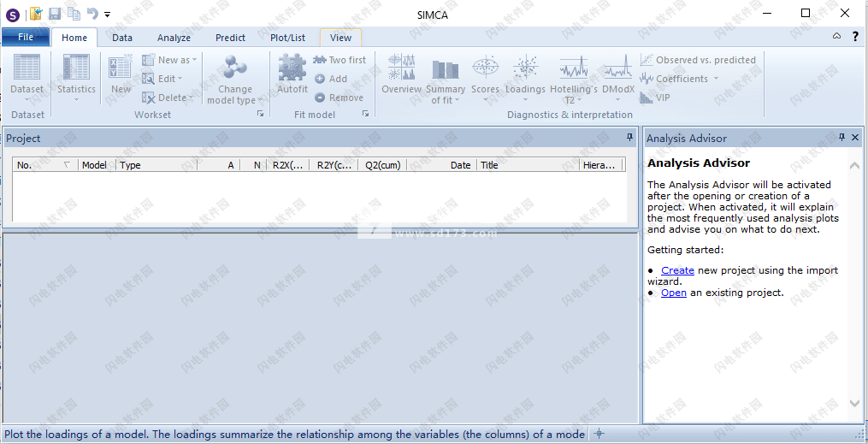
Task: Remove a component from the model
Action: pos(339,98)
